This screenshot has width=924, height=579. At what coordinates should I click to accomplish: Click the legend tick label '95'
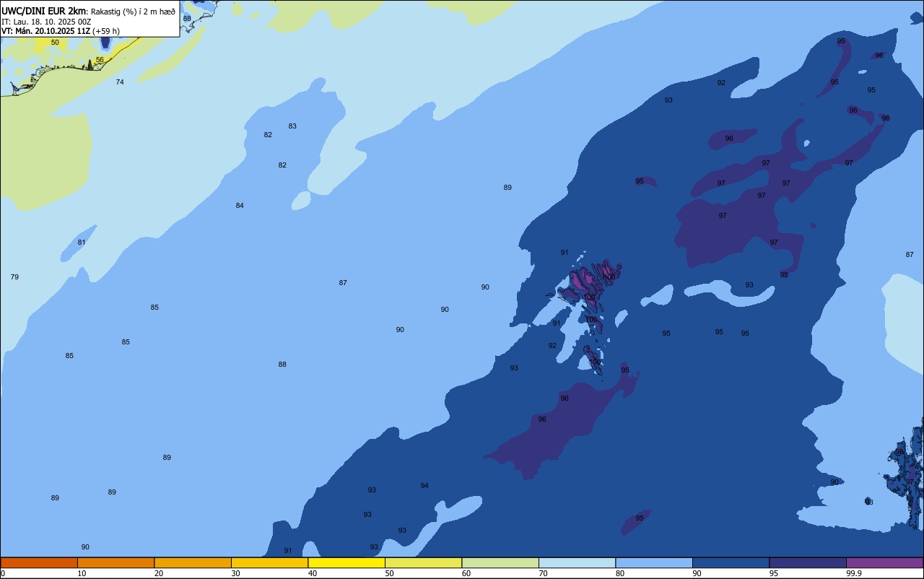[774, 573]
